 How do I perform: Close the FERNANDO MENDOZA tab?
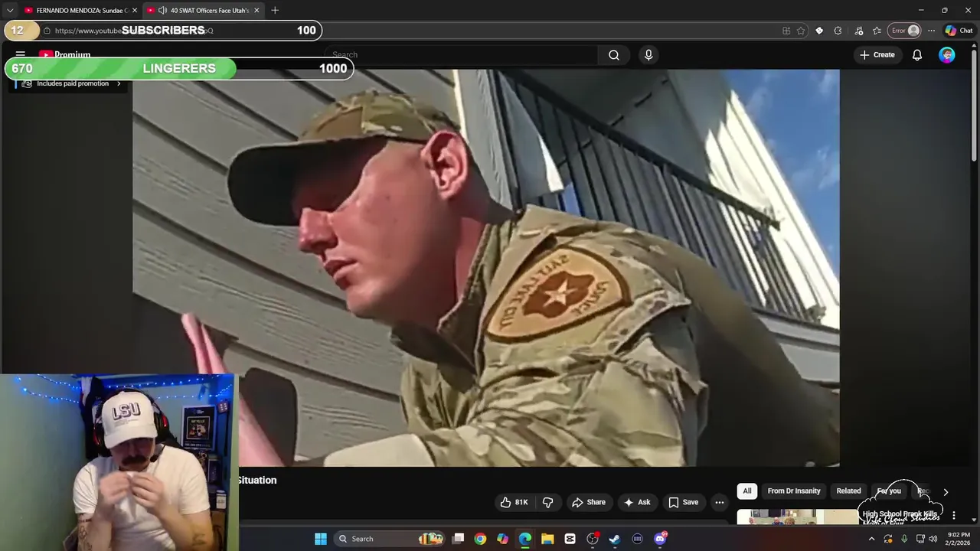135,11
